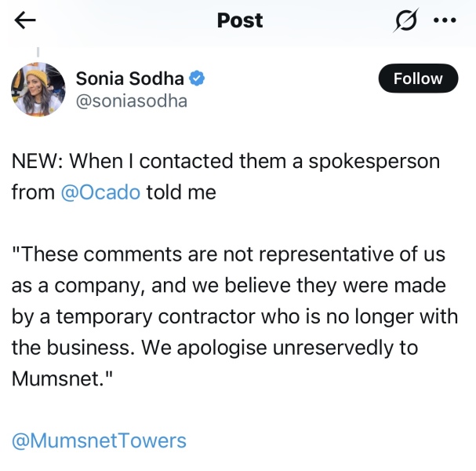Viewport: 476px width, 471px height.
Task: Click the Sonia Sodha display name
Action: click(130, 78)
